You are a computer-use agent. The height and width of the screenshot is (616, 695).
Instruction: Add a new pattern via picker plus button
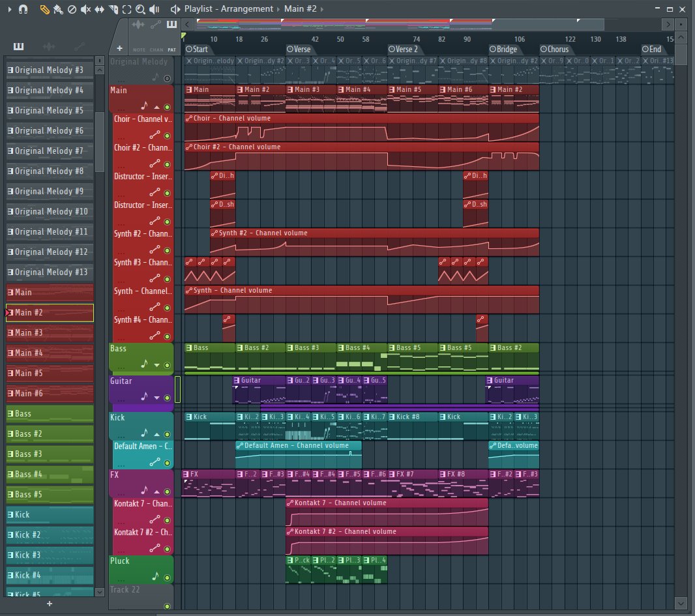click(x=50, y=604)
